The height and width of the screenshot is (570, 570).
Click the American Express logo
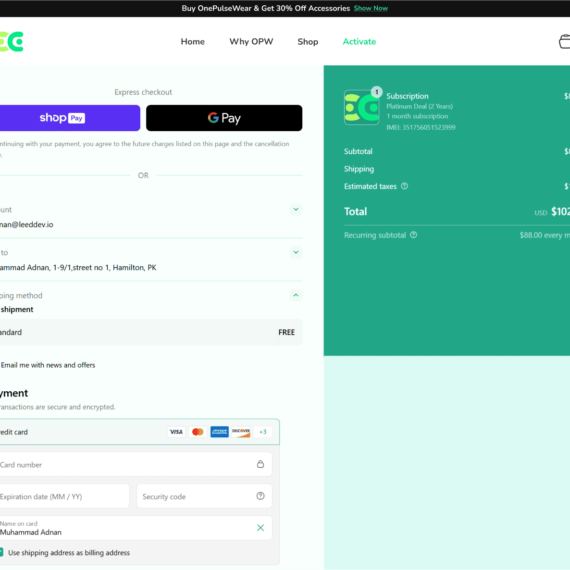click(x=219, y=432)
